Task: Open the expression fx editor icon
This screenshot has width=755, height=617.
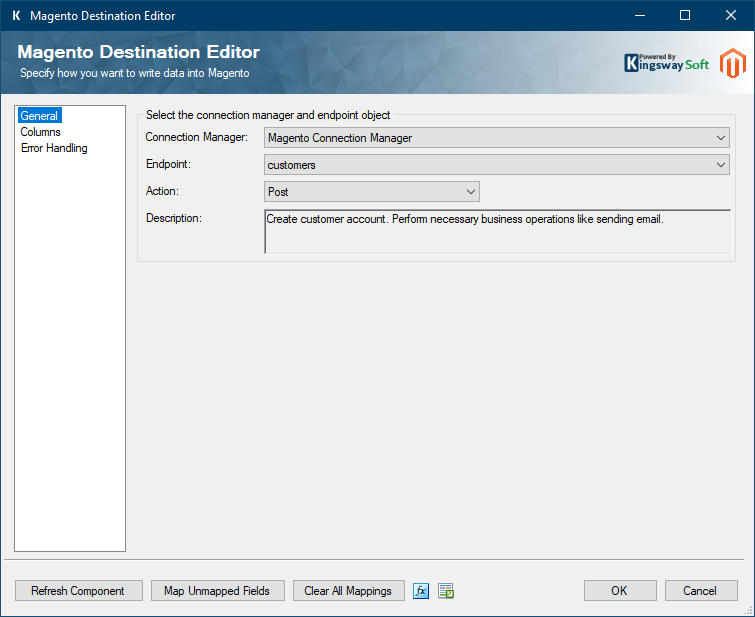Action: (421, 591)
